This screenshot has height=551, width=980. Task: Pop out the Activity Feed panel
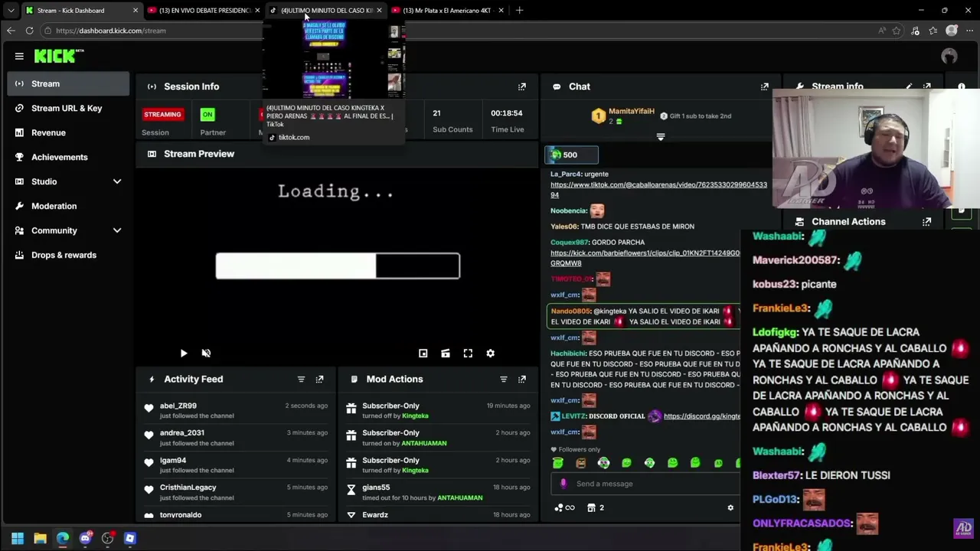(x=319, y=379)
